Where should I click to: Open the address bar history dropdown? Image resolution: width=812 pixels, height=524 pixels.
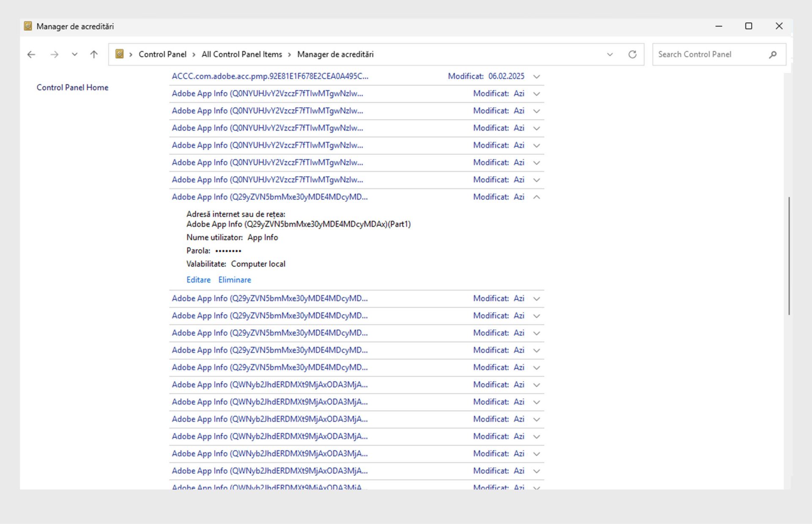coord(610,55)
